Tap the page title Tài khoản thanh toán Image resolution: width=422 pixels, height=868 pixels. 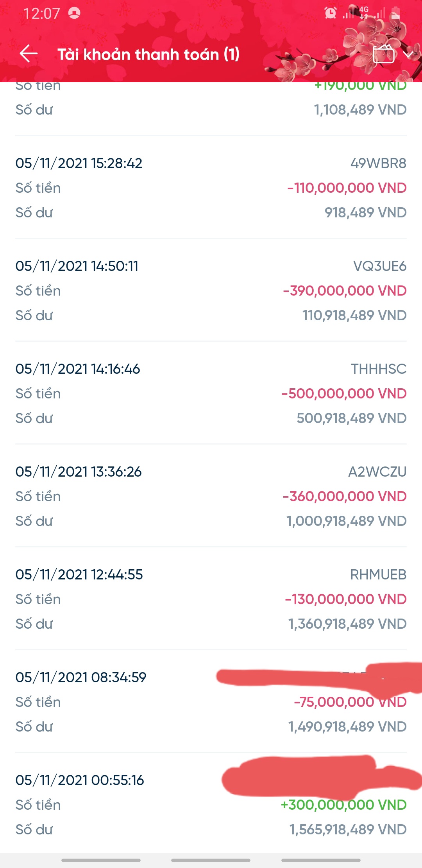(148, 54)
